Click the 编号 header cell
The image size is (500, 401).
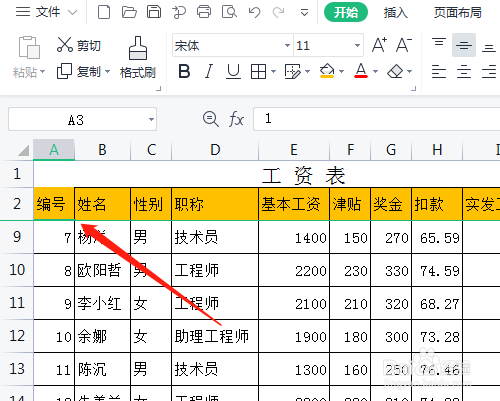click(x=54, y=204)
